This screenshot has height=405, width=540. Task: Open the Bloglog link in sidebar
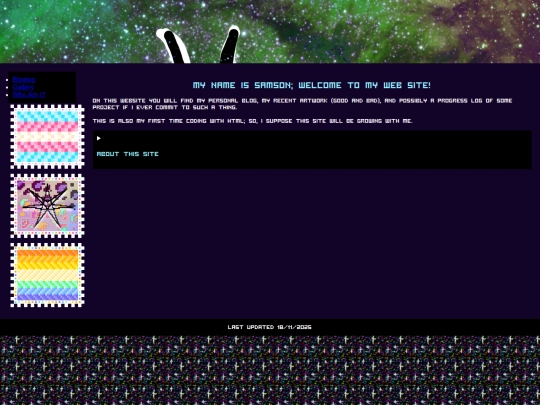point(24,80)
